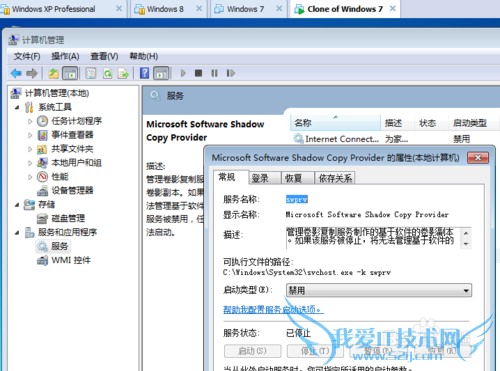Open the 文件(F) menu
This screenshot has height=371, width=500.
(27, 56)
